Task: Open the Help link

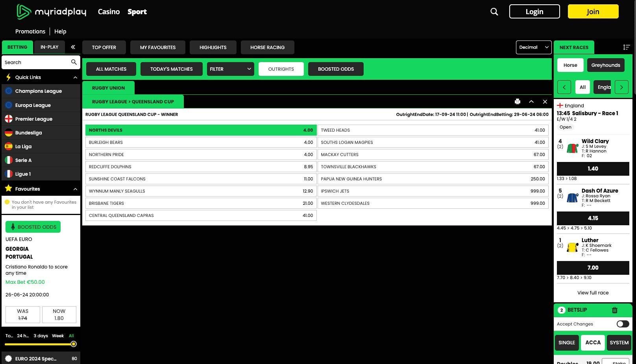Action: [60, 31]
